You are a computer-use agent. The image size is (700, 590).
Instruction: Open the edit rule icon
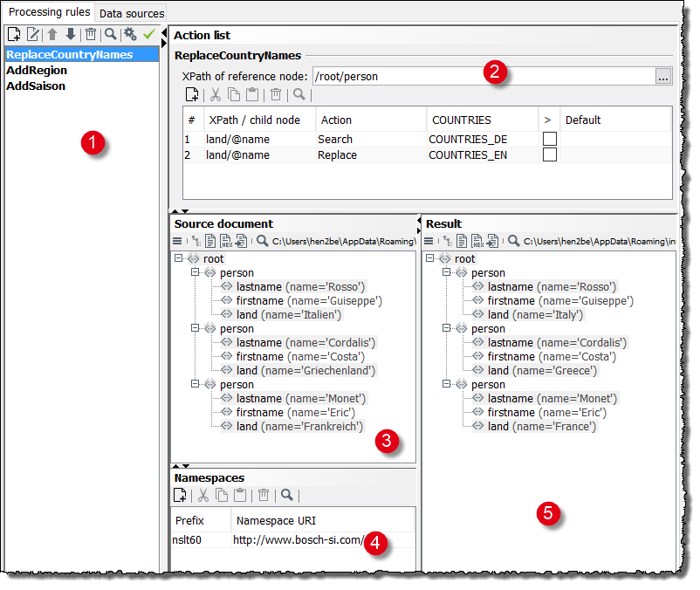click(34, 33)
